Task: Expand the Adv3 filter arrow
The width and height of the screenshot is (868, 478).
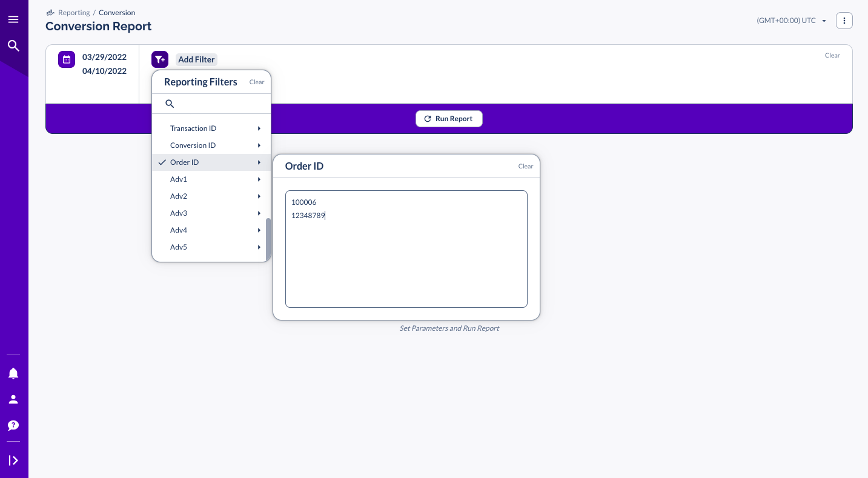Action: point(259,213)
